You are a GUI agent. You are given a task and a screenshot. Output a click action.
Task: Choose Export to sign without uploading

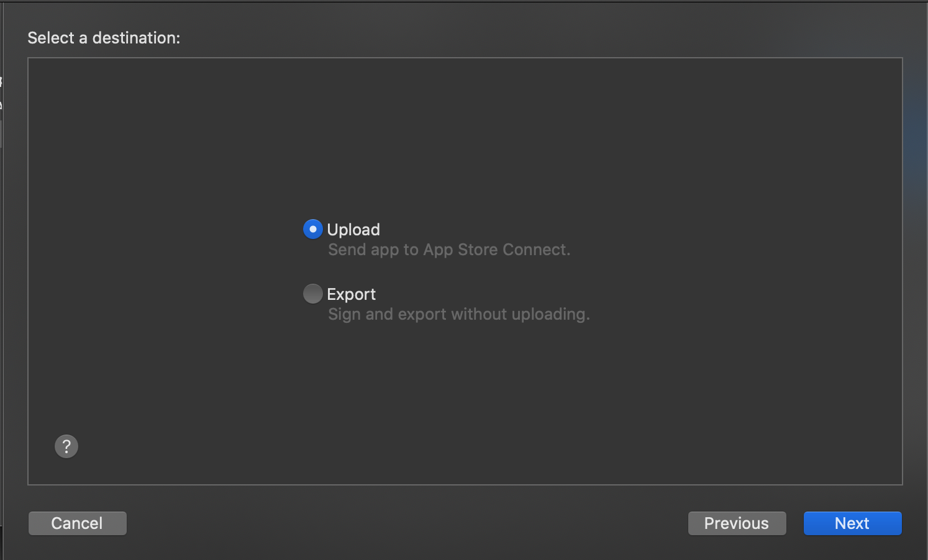point(312,294)
